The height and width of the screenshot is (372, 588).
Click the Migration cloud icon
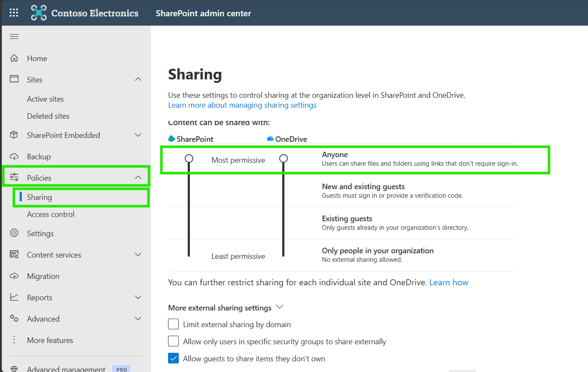14,276
